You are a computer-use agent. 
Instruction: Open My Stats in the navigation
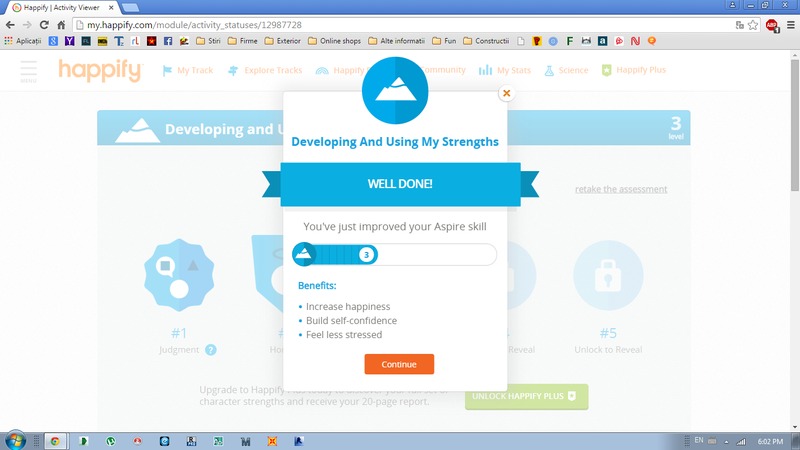point(505,70)
